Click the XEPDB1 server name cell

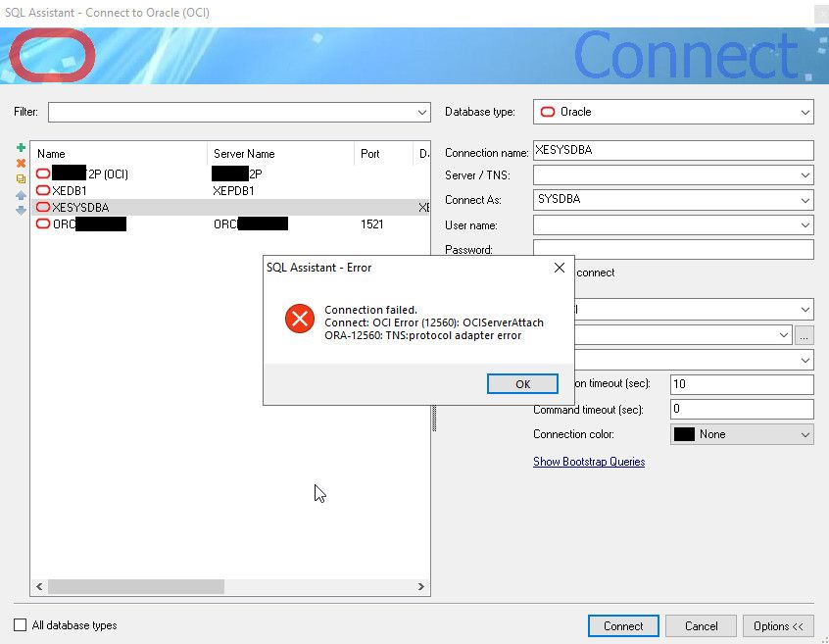[233, 191]
